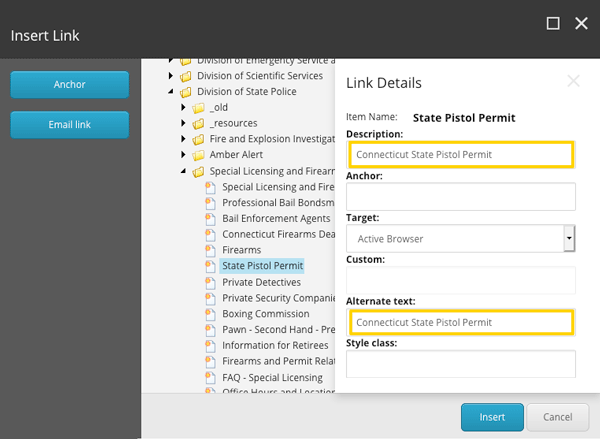Close the Link Details panel with X
The height and width of the screenshot is (439, 600).
[x=573, y=81]
